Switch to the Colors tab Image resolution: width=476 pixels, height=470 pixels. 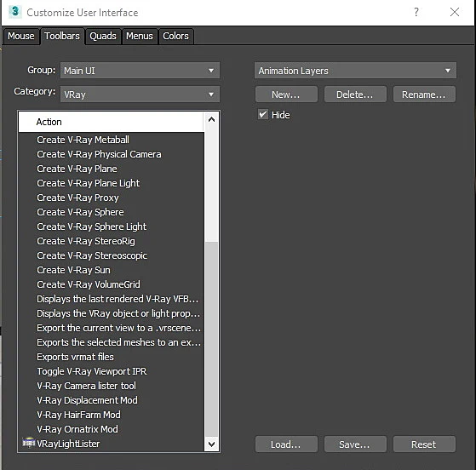tap(175, 36)
